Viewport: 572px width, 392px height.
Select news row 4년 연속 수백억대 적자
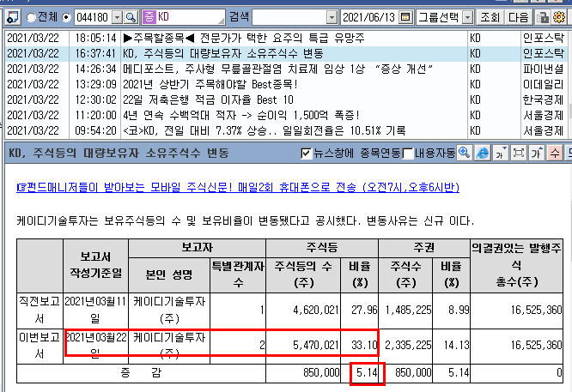[286, 115]
